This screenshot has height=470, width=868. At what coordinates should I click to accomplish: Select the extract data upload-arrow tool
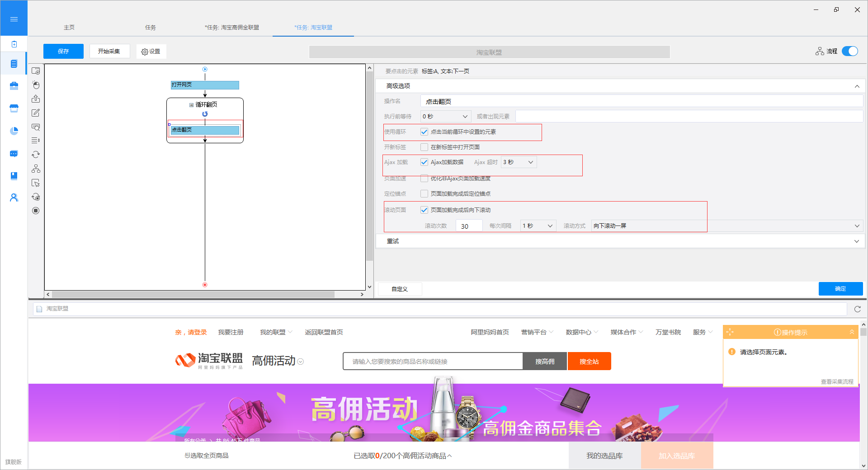pos(36,99)
